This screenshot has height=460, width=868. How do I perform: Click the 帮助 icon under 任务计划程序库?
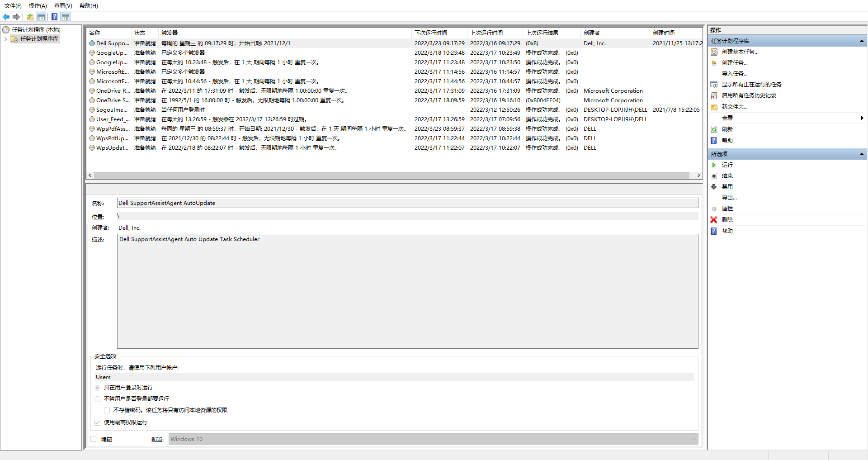[x=714, y=141]
